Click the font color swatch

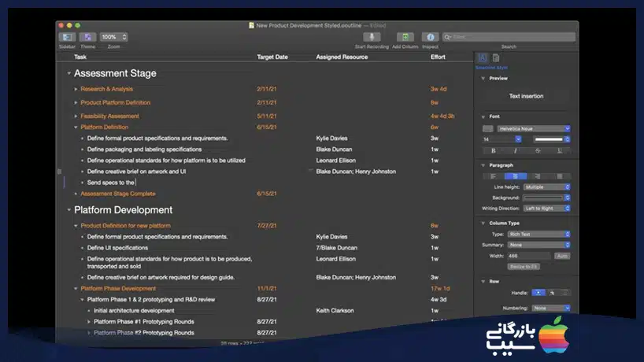coord(487,128)
